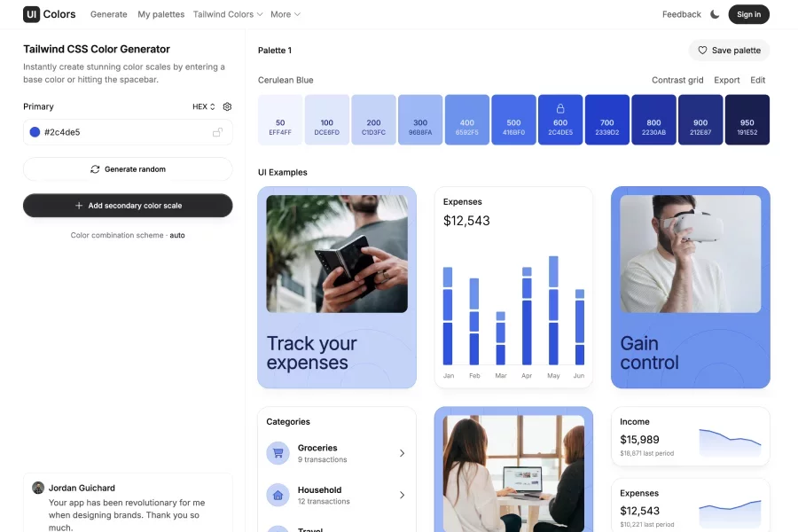Expand the More navigation dropdown
Screen dimensions: 798x532
tap(285, 14)
